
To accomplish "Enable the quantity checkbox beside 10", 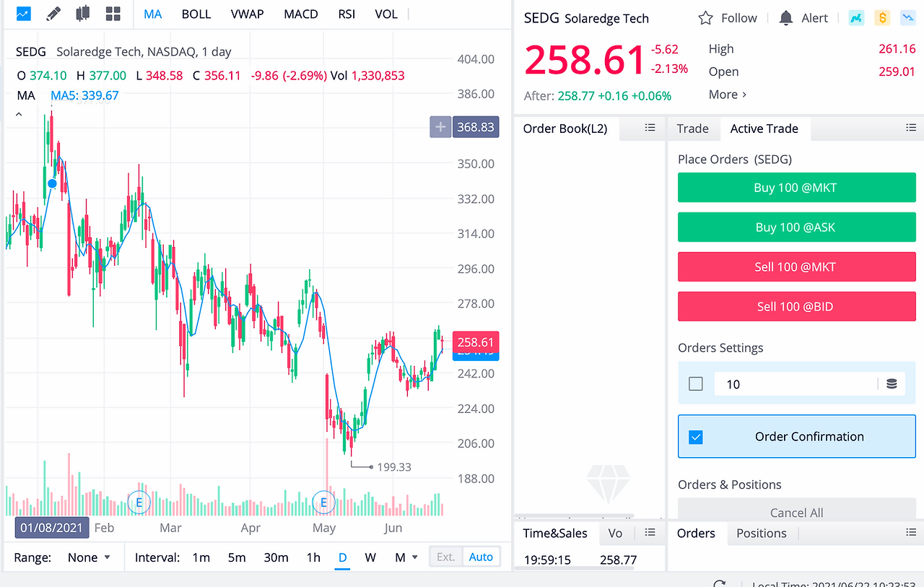I will (x=696, y=384).
